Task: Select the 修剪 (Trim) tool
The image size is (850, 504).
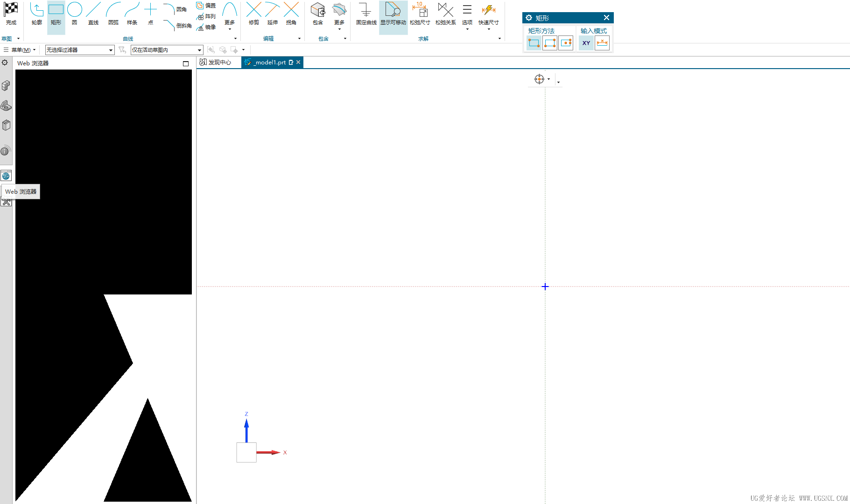Action: [x=254, y=14]
